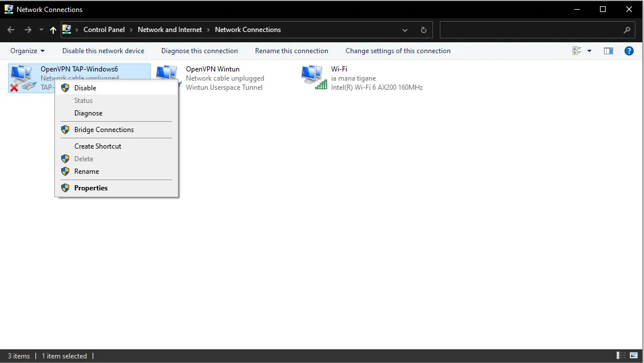The height and width of the screenshot is (363, 644).
Task: Open the Organize dropdown menu
Action: [27, 51]
